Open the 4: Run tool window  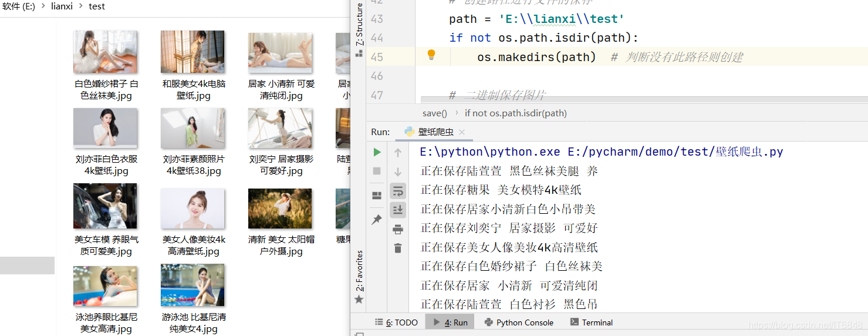pyautogui.click(x=450, y=322)
